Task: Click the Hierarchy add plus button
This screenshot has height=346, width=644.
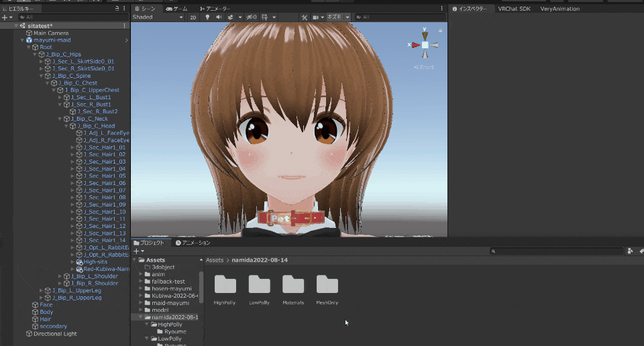Action: click(x=4, y=17)
